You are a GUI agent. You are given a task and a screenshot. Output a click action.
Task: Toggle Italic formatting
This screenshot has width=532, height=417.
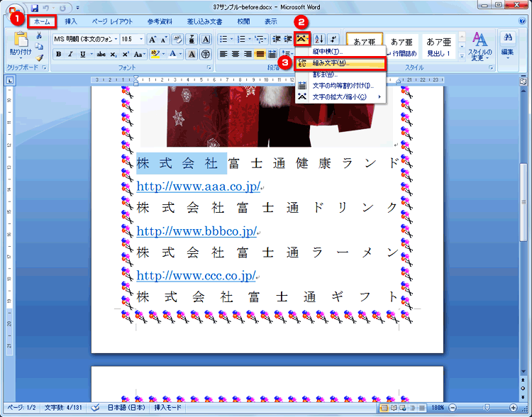pos(70,55)
